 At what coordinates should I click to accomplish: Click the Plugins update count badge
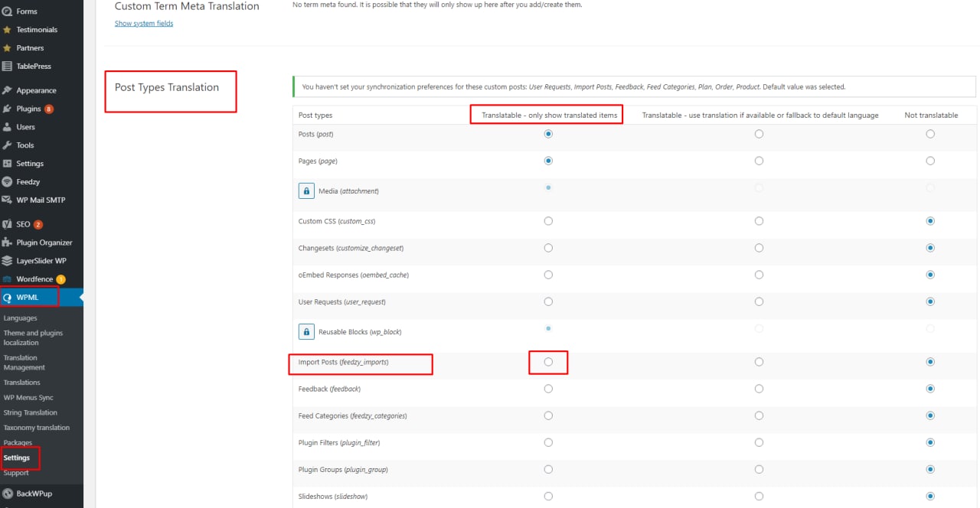pyautogui.click(x=49, y=109)
